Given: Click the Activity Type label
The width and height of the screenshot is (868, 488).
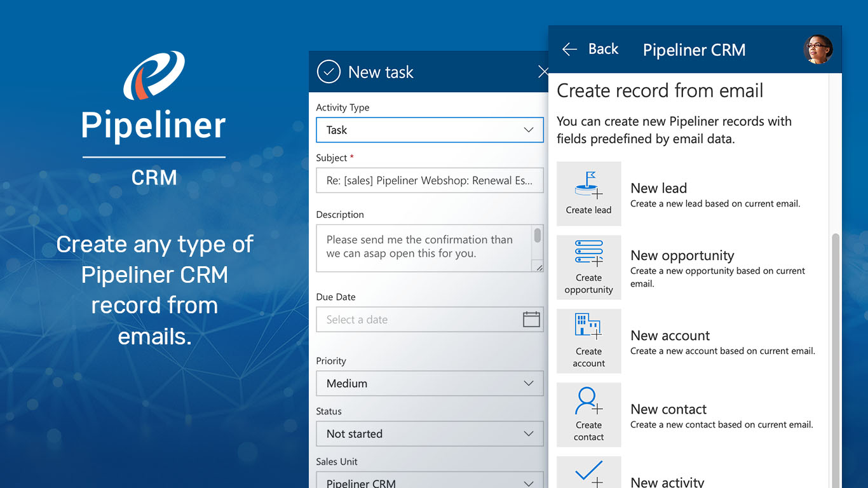Looking at the screenshot, I should (342, 107).
